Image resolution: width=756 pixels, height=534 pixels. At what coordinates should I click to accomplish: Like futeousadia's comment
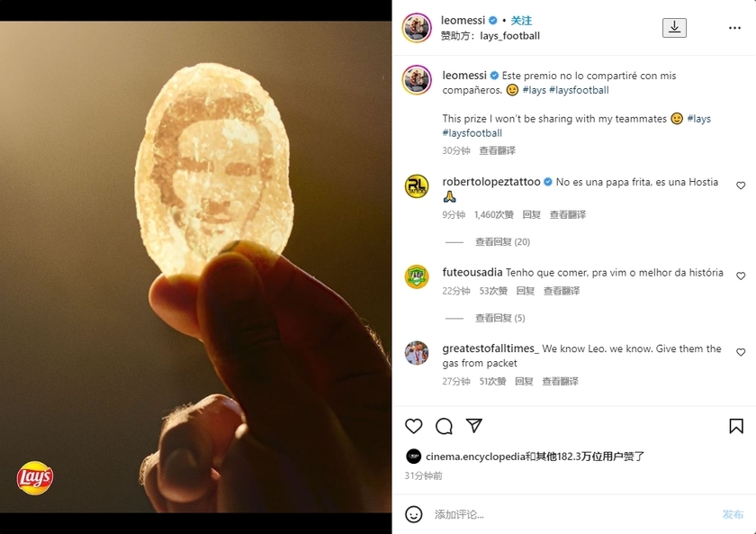pos(741,276)
